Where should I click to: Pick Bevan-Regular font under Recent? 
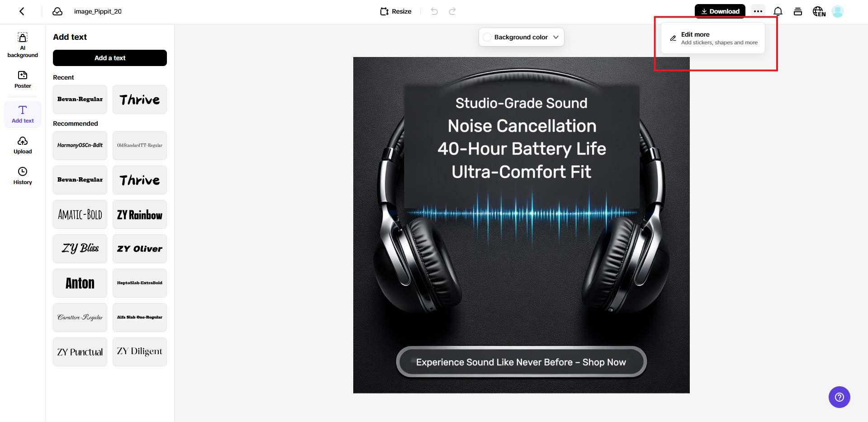[x=80, y=100]
